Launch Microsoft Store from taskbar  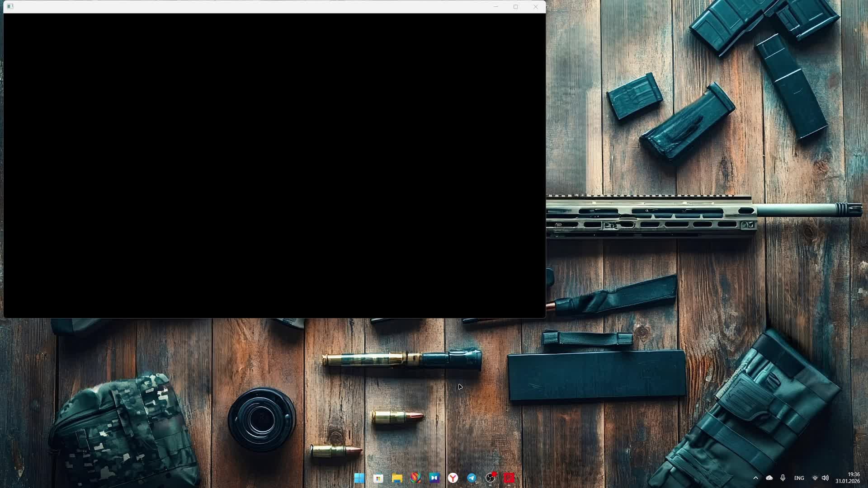[378, 478]
